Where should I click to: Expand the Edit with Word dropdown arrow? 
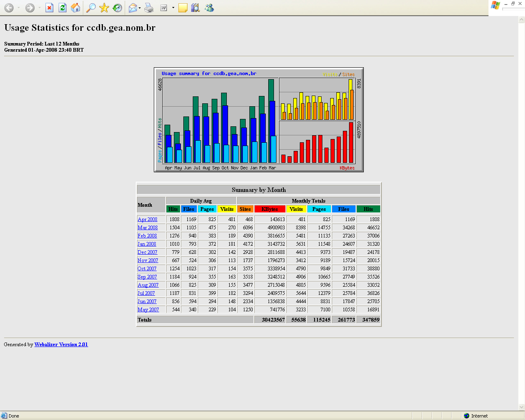[173, 8]
